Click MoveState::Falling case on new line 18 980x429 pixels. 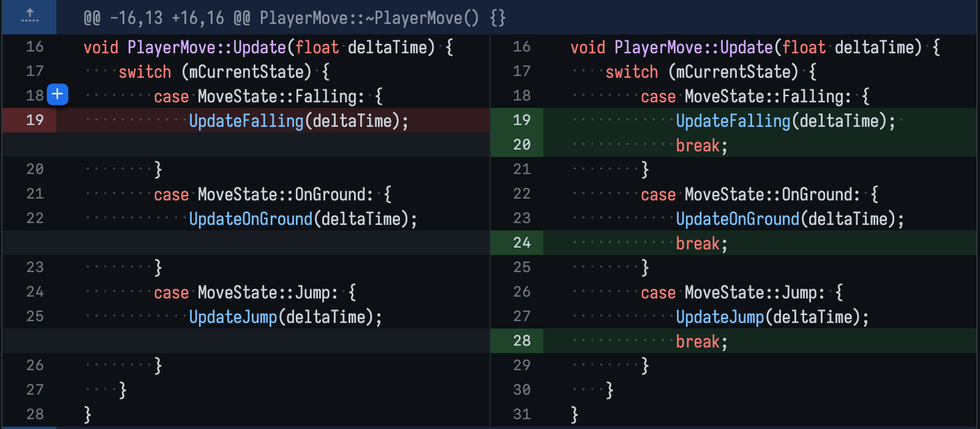point(767,96)
